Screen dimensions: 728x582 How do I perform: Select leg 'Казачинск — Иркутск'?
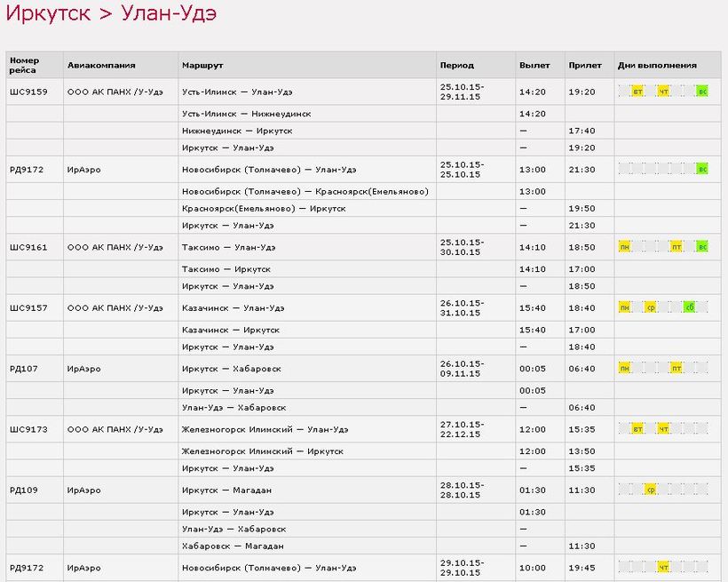click(231, 330)
